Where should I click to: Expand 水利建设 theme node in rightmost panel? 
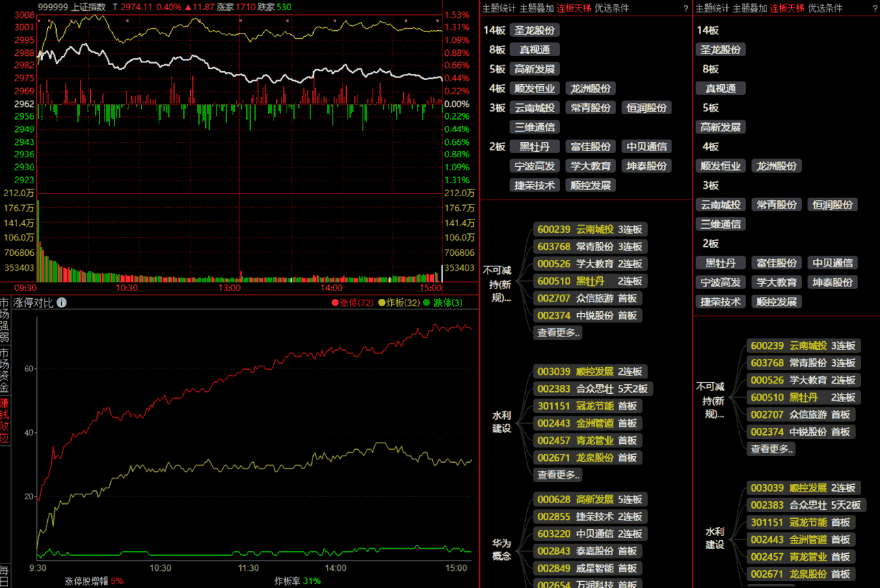click(x=715, y=537)
